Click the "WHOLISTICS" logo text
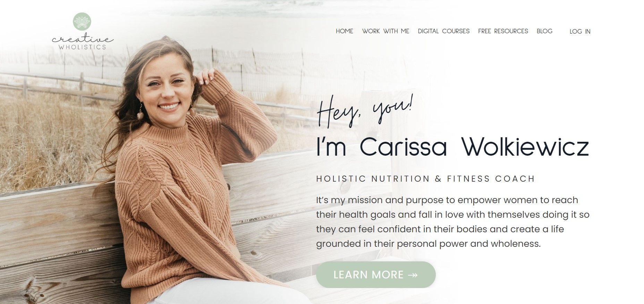The height and width of the screenshot is (304, 644). [x=83, y=47]
